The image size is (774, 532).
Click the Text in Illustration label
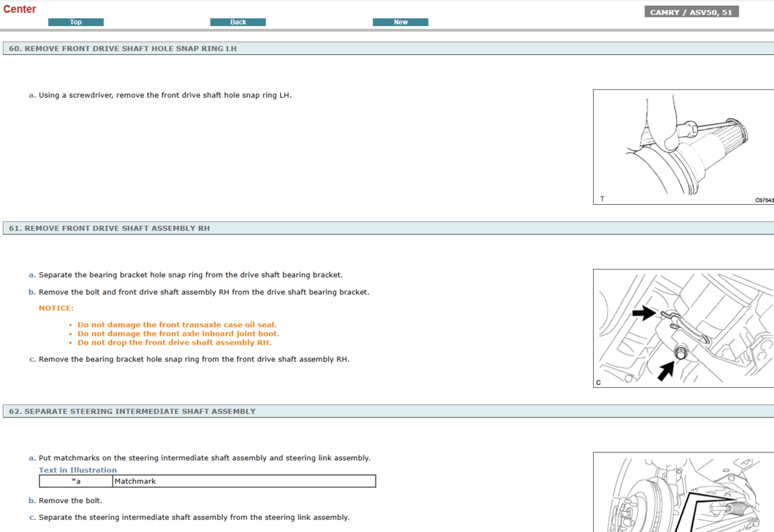click(x=77, y=470)
